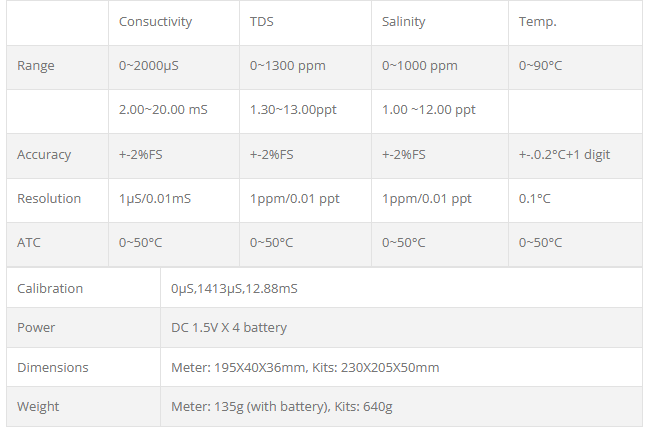The image size is (649, 434).
Task: Click the 1.00 ~12.00 ppt salinity cell
Action: (428, 110)
